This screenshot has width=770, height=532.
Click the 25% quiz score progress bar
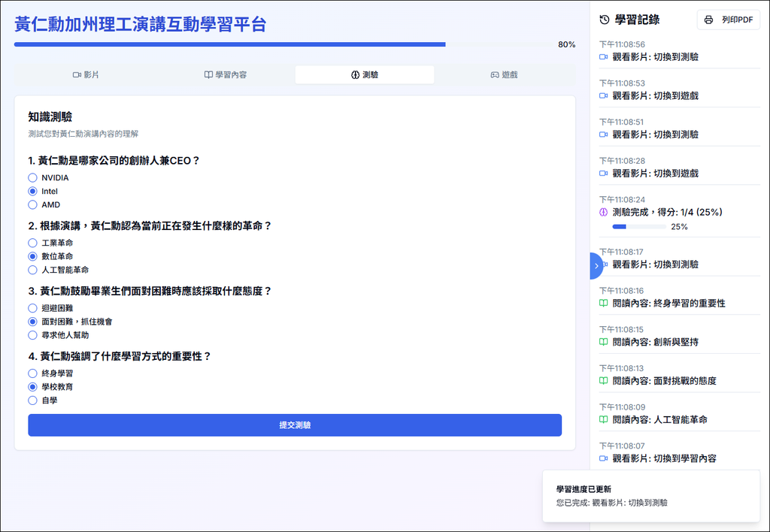tap(639, 227)
